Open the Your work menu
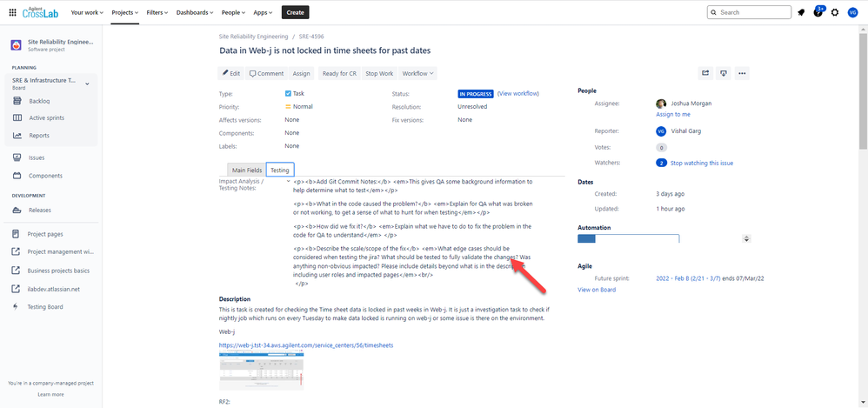 87,12
